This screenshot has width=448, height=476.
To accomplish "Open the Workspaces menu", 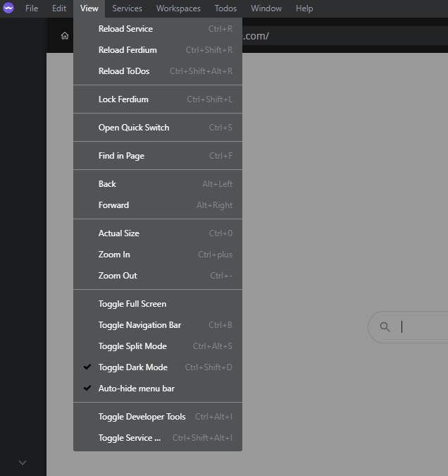I will [178, 8].
